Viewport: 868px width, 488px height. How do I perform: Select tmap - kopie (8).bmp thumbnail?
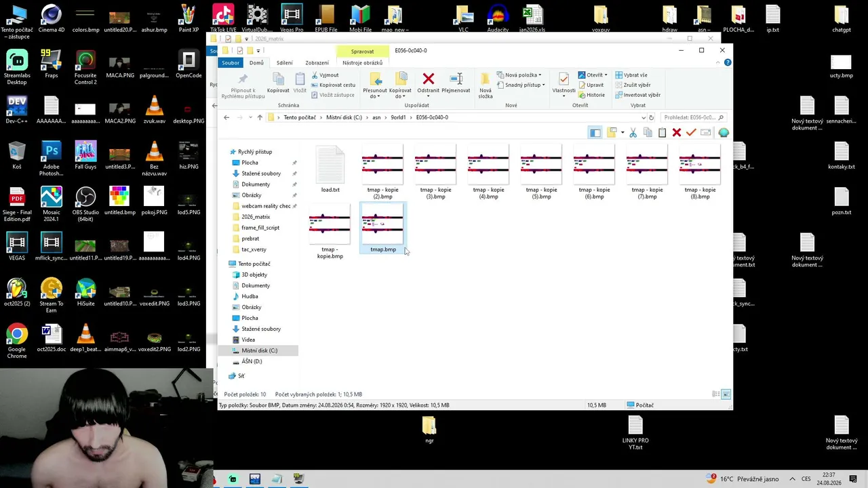[x=700, y=172]
